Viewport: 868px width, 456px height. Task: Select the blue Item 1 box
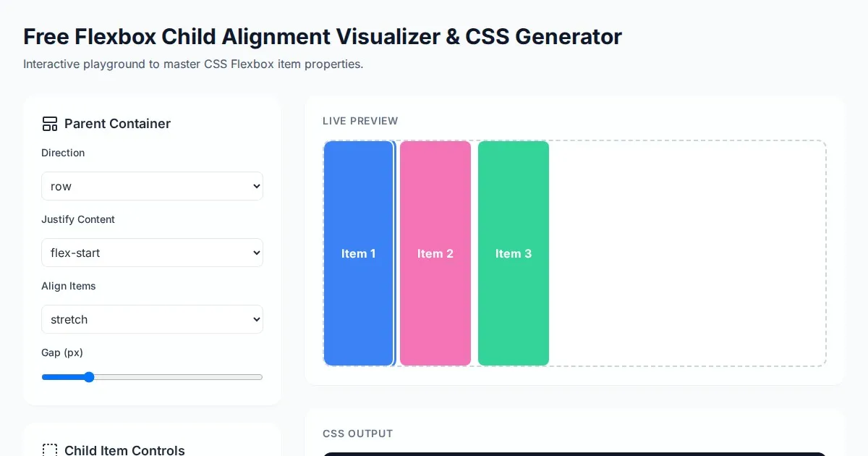tap(359, 253)
